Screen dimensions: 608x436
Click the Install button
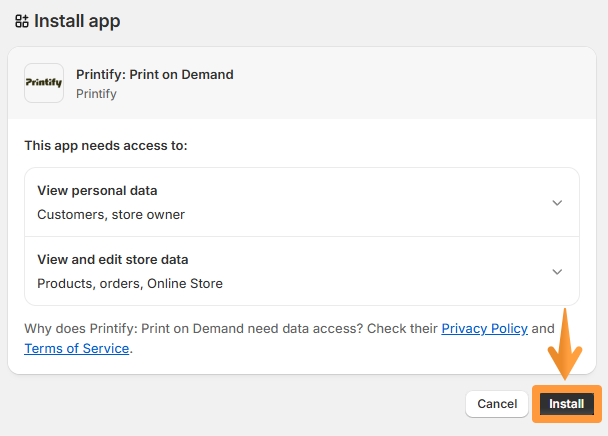point(567,404)
